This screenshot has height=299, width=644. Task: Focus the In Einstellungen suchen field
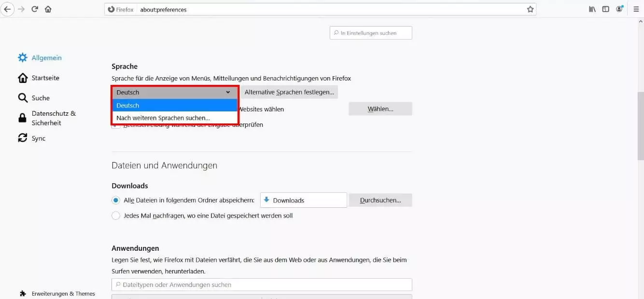371,33
